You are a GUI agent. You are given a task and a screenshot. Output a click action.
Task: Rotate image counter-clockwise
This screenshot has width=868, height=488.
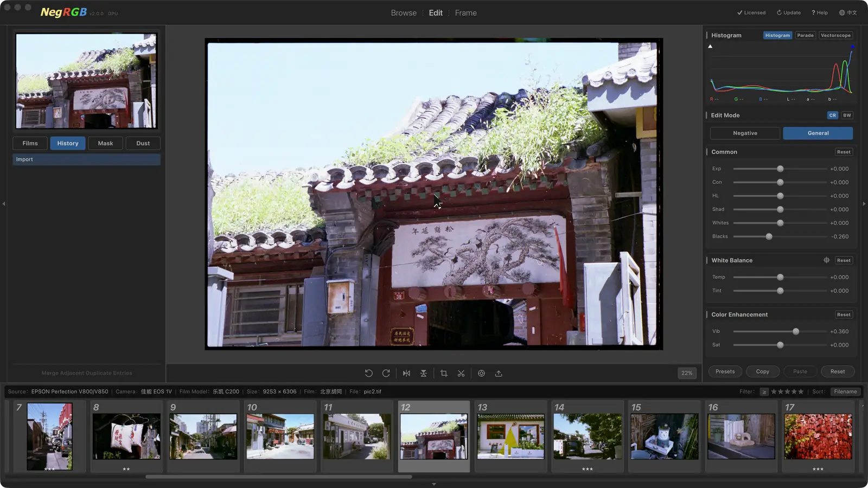click(368, 373)
